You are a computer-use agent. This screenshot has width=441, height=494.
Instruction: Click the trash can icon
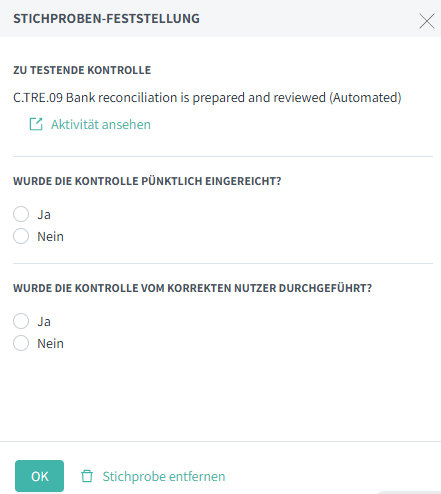pyautogui.click(x=87, y=476)
